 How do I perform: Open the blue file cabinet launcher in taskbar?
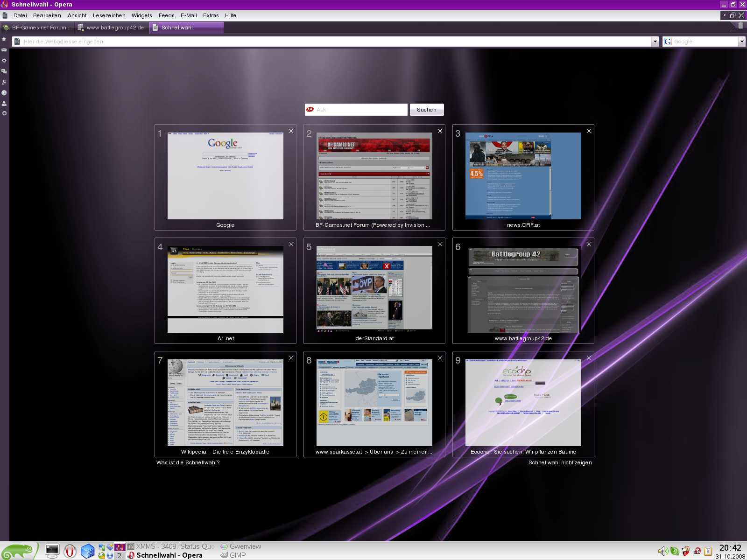click(87, 551)
